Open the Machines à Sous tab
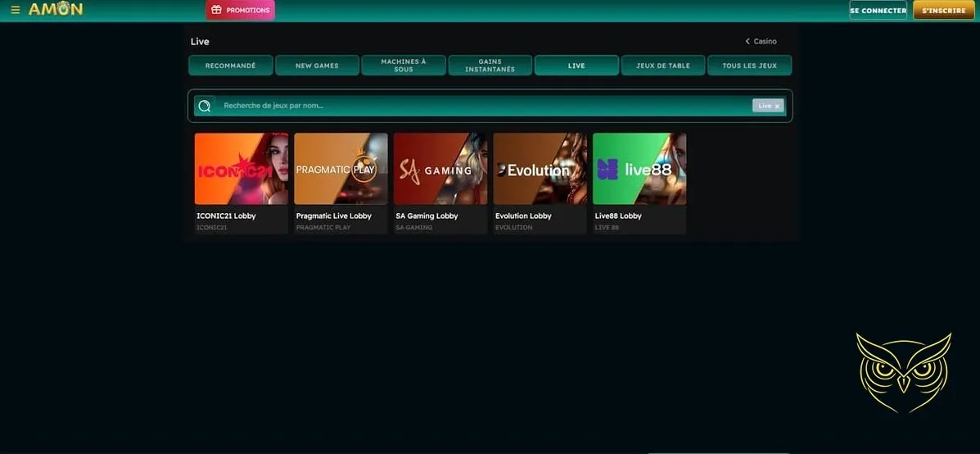The height and width of the screenshot is (454, 980). (404, 66)
